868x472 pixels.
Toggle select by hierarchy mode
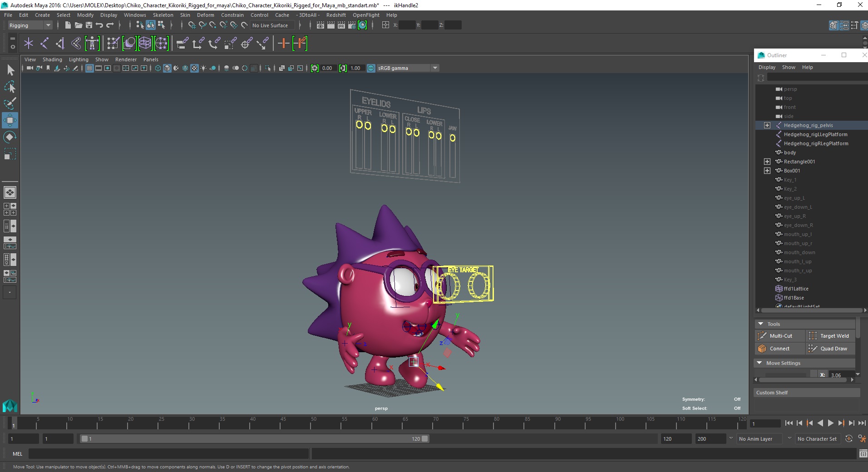(140, 25)
